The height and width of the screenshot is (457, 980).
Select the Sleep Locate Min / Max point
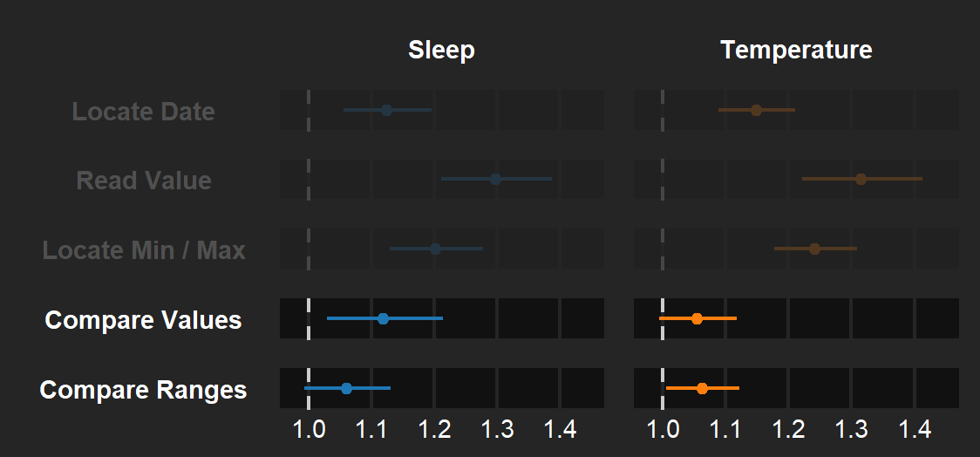coord(435,249)
